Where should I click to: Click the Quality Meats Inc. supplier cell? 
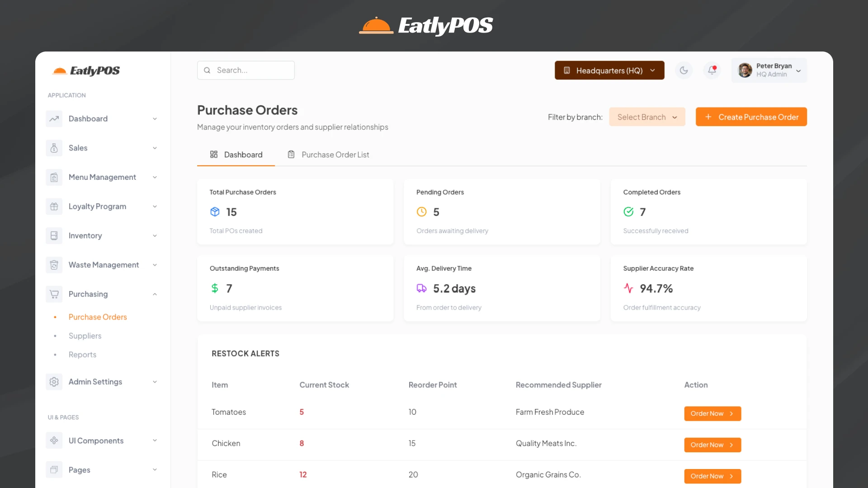tap(546, 443)
